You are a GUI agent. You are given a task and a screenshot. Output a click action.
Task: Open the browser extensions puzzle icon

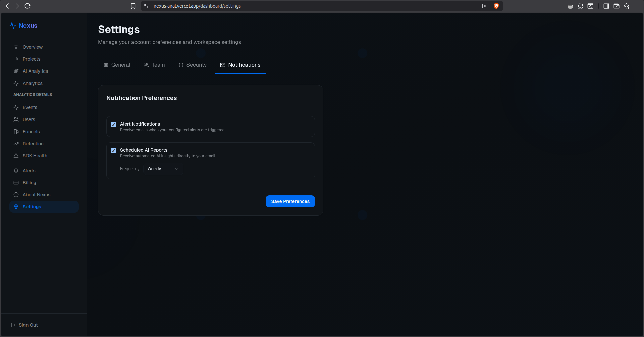[580, 6]
